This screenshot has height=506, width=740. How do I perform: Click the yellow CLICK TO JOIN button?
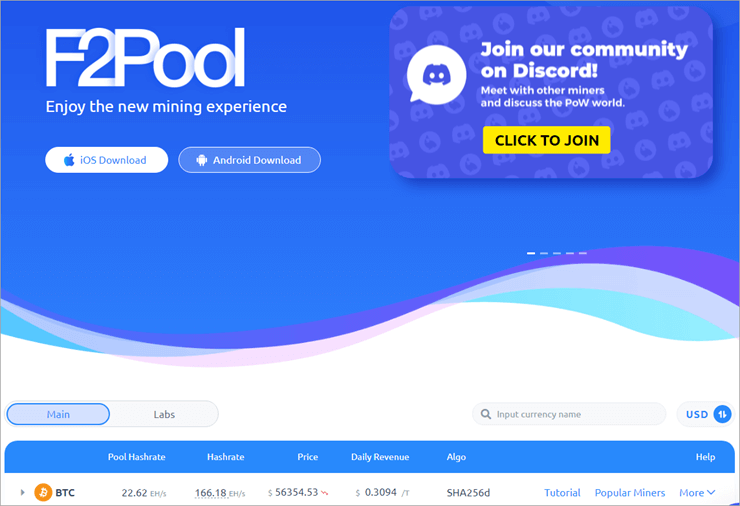(546, 140)
